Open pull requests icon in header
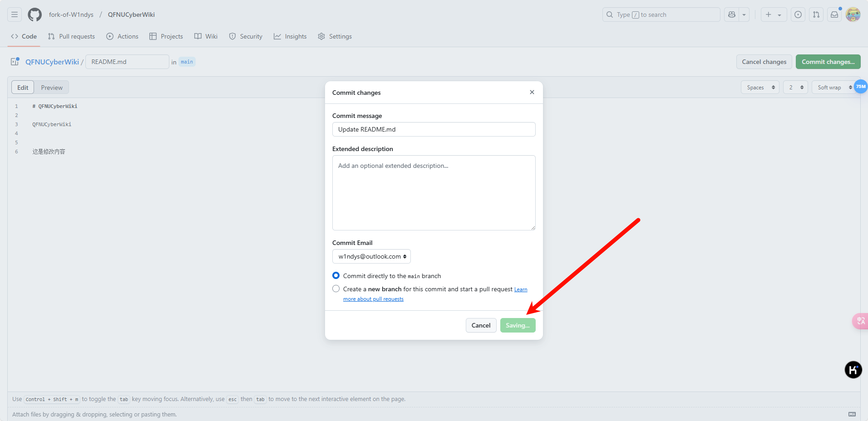The width and height of the screenshot is (868, 421). tap(816, 15)
